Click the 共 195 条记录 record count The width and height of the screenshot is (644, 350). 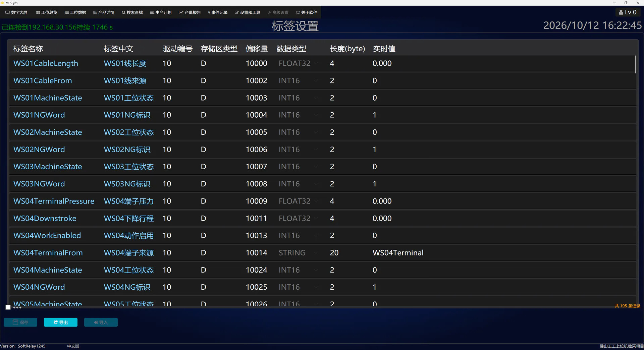627,306
